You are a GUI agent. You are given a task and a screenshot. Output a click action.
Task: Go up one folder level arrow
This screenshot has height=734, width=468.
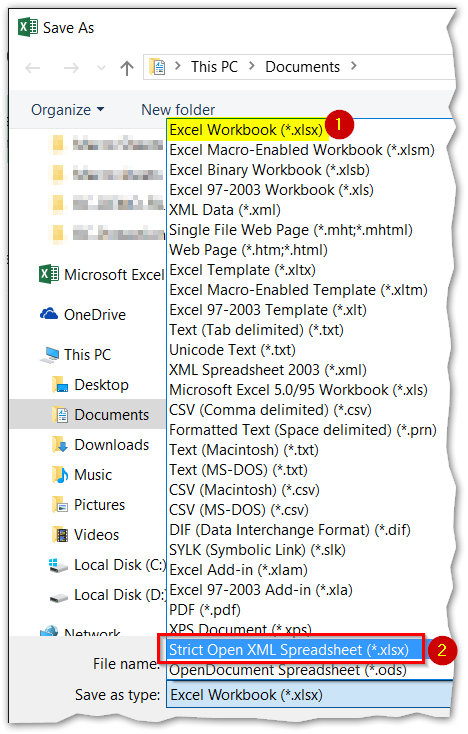pos(127,68)
